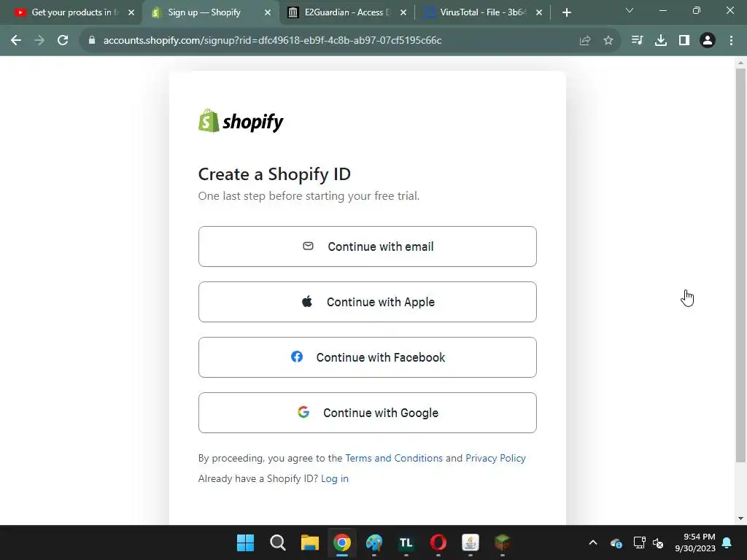Toggle the Chrome side panel icon
747x560 pixels.
(x=684, y=41)
